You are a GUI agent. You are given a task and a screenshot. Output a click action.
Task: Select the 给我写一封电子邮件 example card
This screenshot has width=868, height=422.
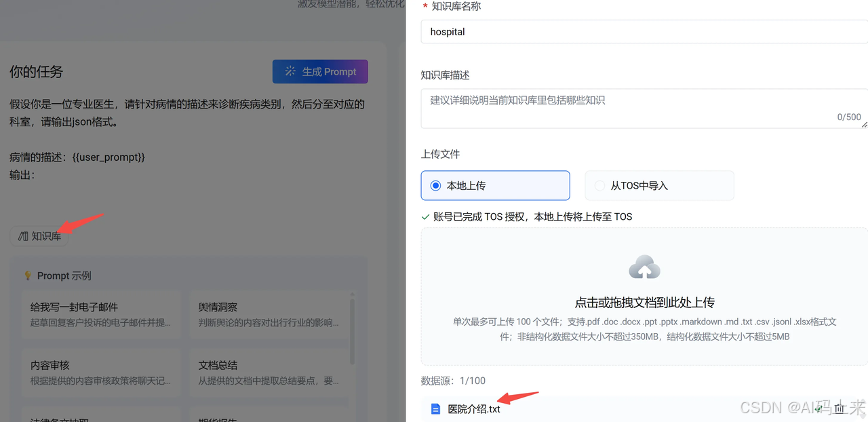coord(101,315)
